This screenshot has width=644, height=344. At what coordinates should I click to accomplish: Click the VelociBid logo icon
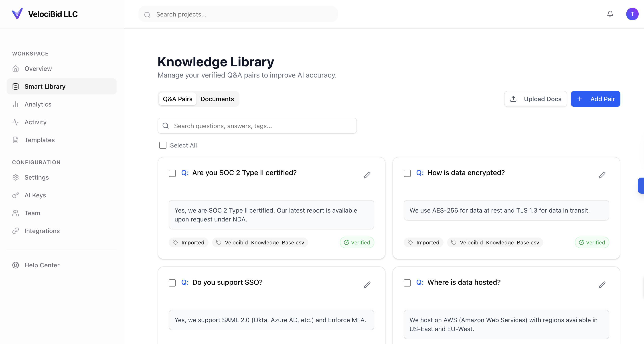(x=17, y=14)
